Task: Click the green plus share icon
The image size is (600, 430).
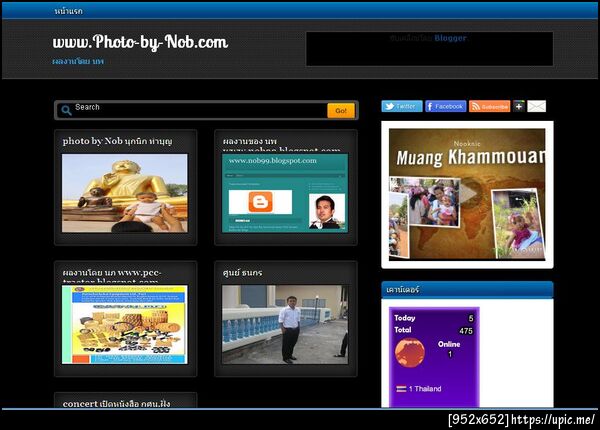Action: click(518, 106)
